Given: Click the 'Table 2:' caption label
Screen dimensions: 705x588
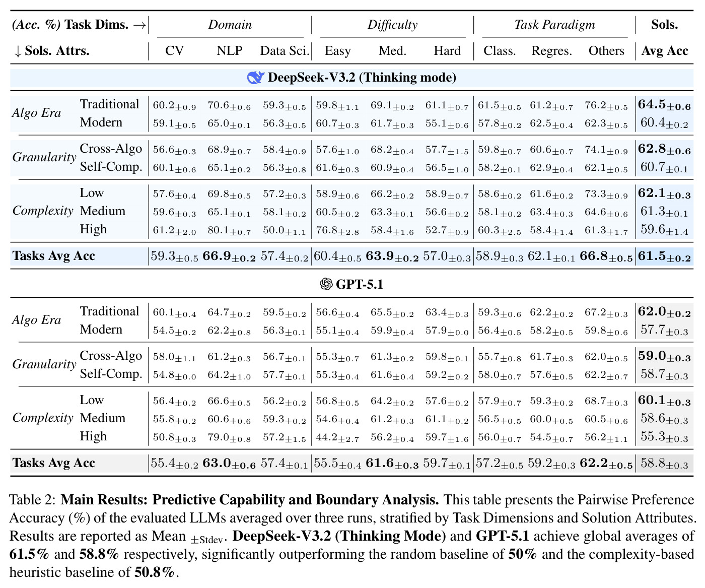Looking at the screenshot, I should pos(33,500).
